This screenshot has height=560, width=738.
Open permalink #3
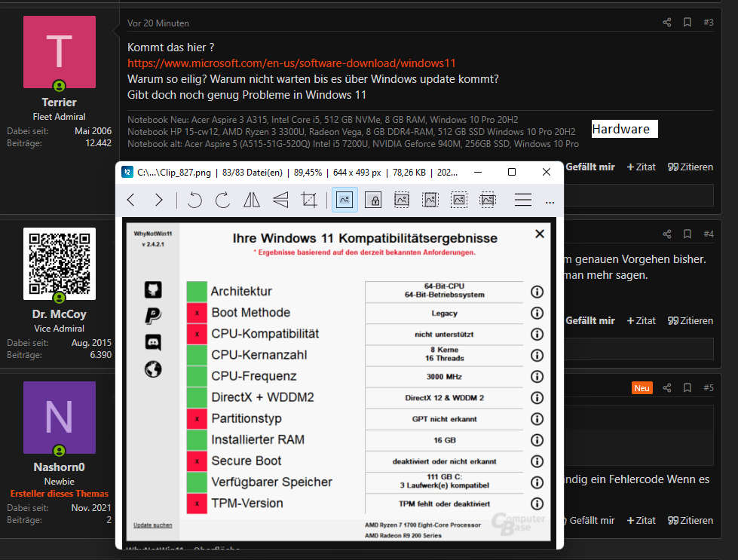point(709,22)
